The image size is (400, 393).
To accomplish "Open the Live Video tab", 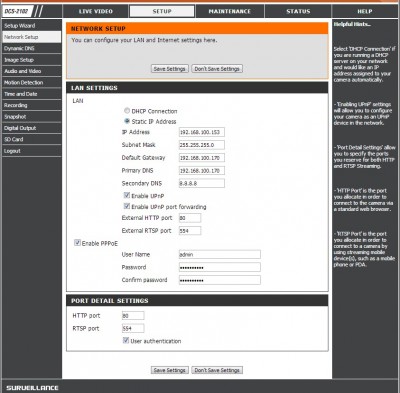I will [x=96, y=11].
